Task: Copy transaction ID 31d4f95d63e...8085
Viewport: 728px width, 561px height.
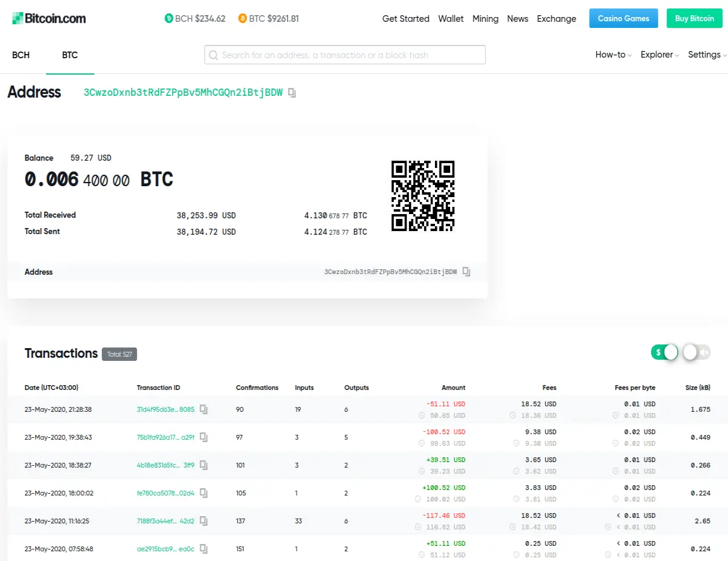Action: coord(204,409)
